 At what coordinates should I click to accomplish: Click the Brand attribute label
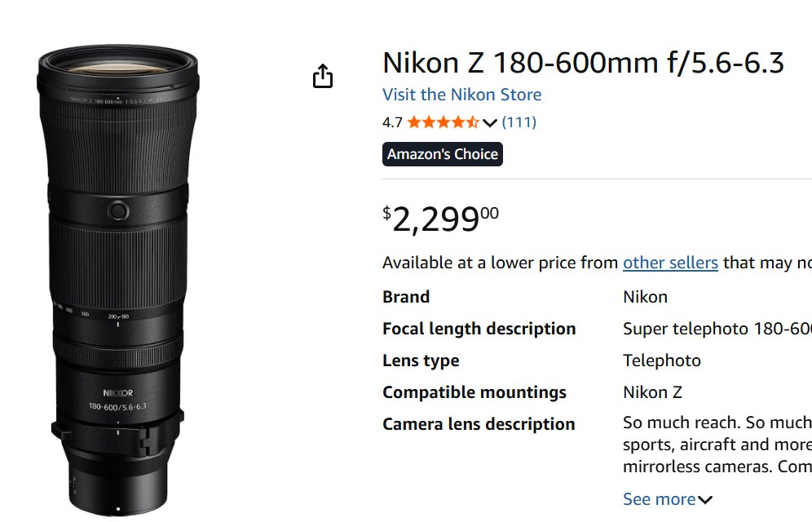coord(406,297)
